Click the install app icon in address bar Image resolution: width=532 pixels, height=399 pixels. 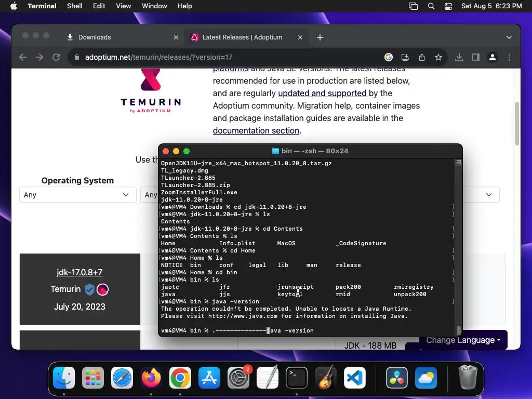tap(405, 57)
